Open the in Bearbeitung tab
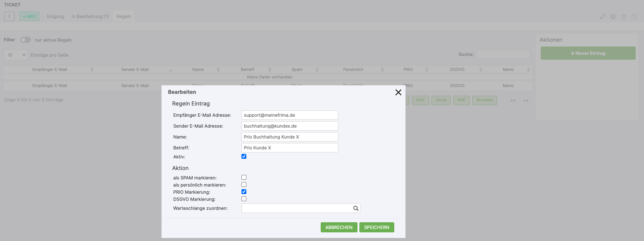644x241 pixels. (x=90, y=17)
